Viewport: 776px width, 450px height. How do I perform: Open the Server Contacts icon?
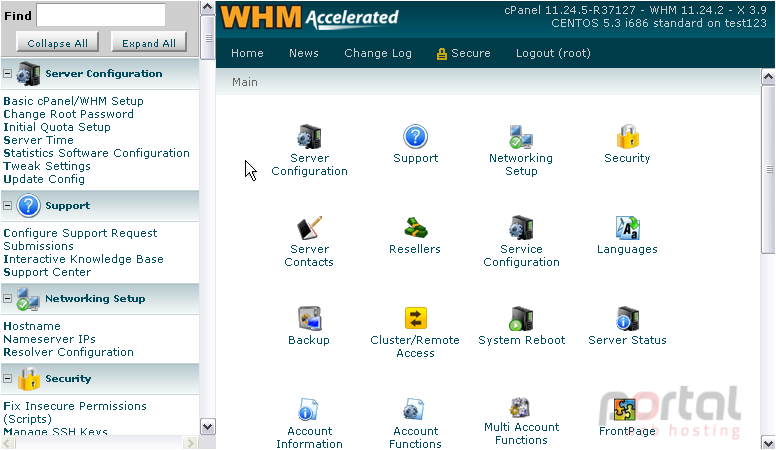click(x=309, y=228)
